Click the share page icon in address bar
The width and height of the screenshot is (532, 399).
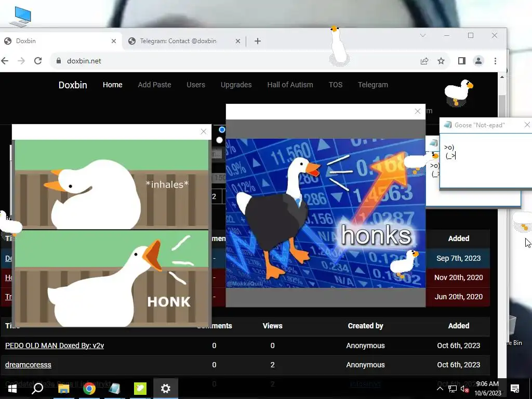click(424, 61)
